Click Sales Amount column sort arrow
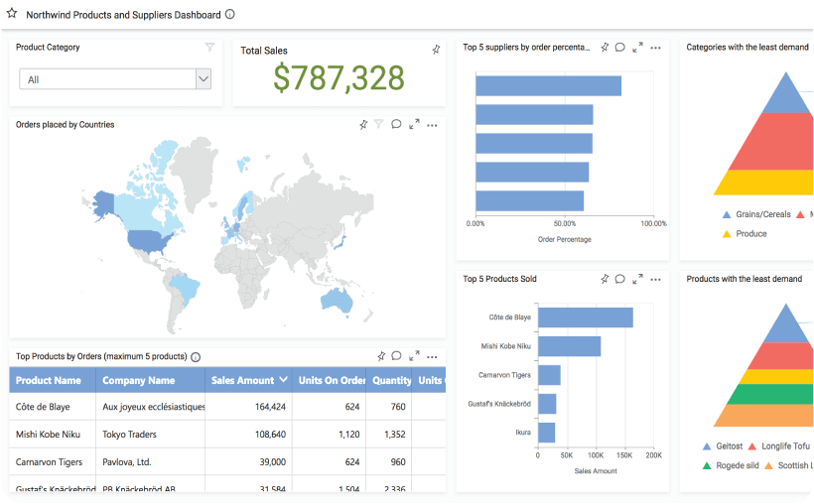This screenshot has height=504, width=814. click(284, 380)
